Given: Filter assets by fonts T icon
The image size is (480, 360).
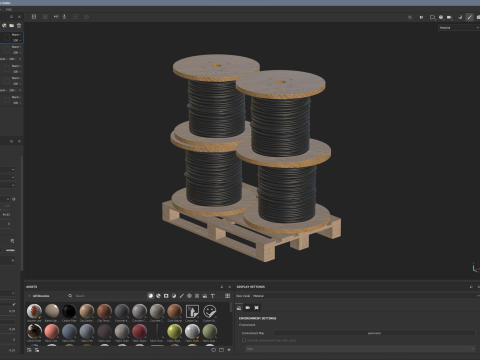Looking at the screenshot, I should coord(213,296).
